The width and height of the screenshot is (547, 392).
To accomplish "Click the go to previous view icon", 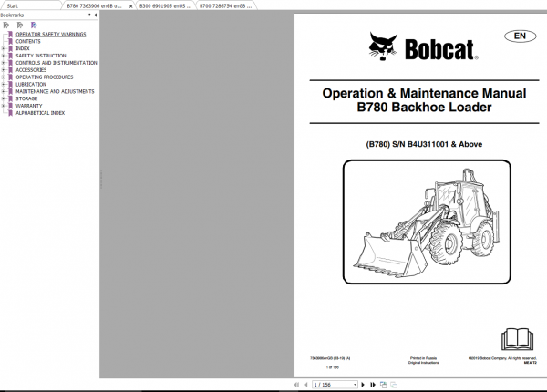I will tap(384, 385).
